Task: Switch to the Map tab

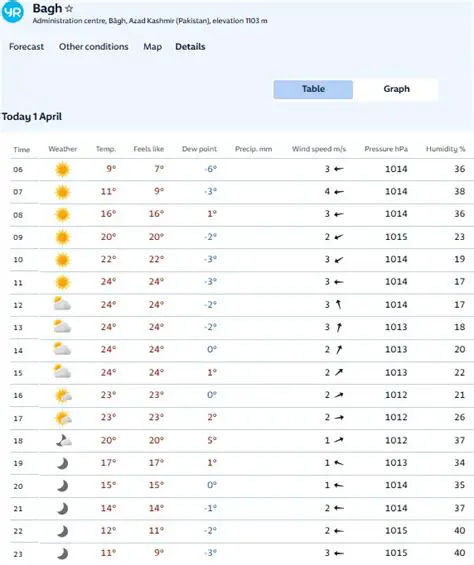Action: pyautogui.click(x=152, y=47)
